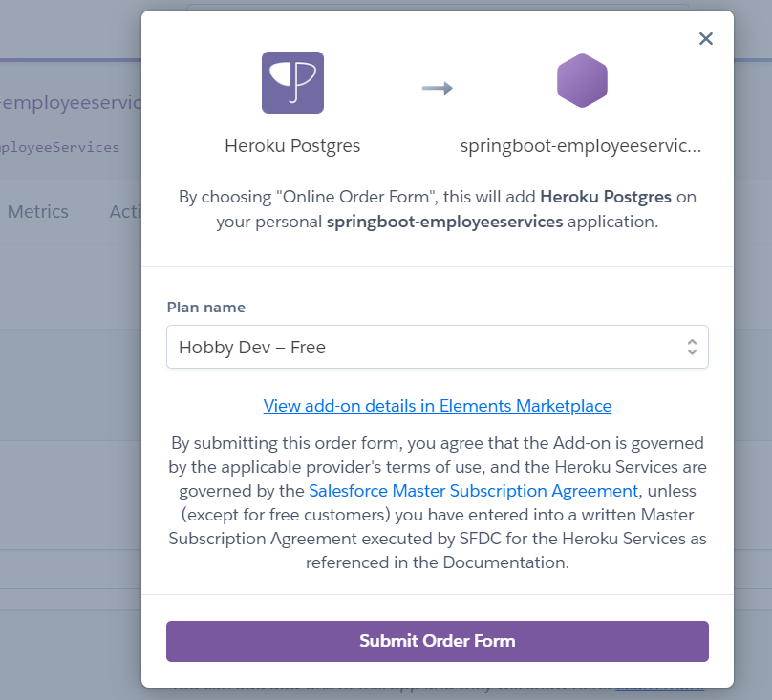Click the employeeservic app title in the background header

click(71, 102)
